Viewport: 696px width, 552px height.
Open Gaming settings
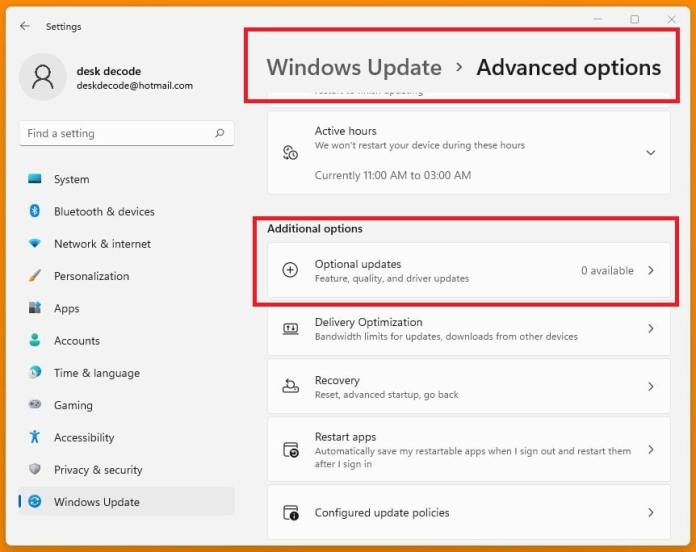tap(127, 405)
